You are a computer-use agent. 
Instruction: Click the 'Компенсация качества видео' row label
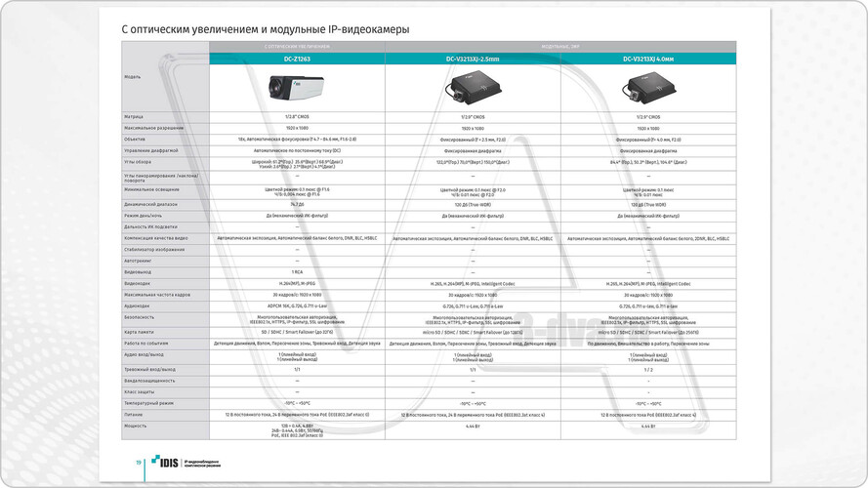pyautogui.click(x=156, y=238)
